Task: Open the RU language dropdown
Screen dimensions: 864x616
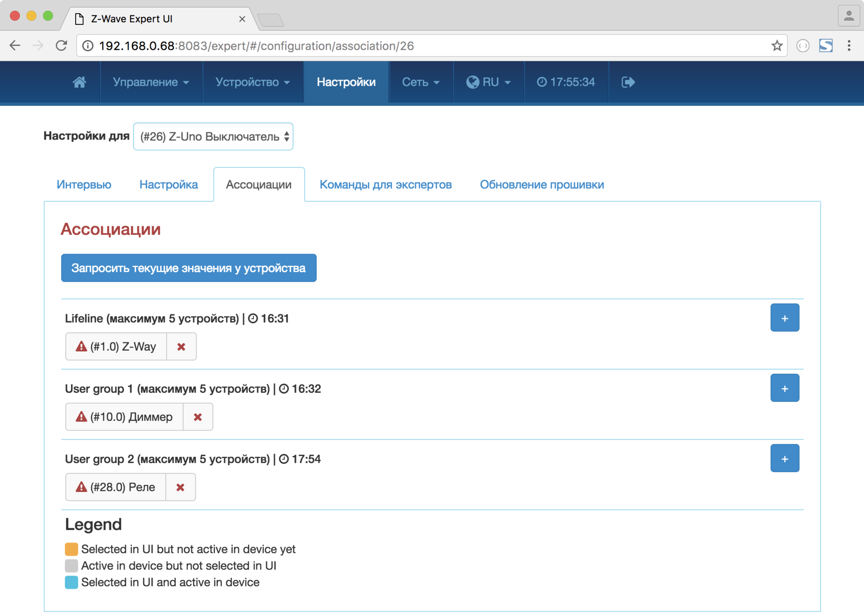Action: tap(489, 82)
